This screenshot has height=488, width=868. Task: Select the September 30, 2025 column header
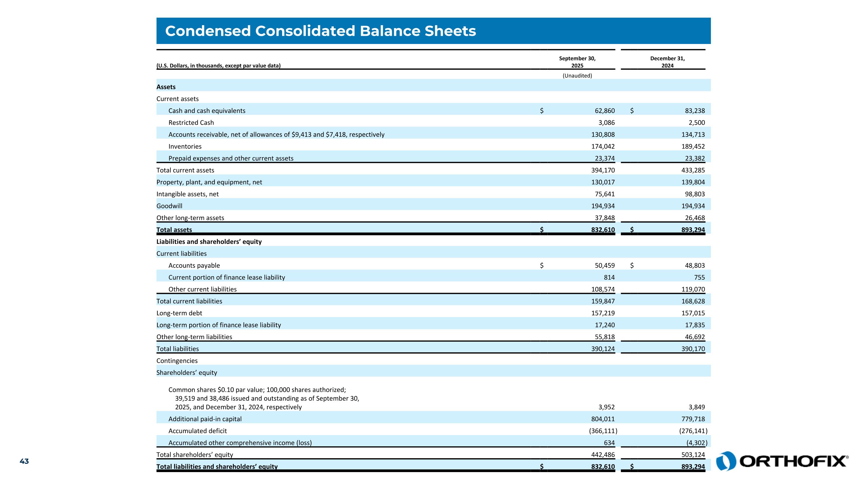click(577, 62)
